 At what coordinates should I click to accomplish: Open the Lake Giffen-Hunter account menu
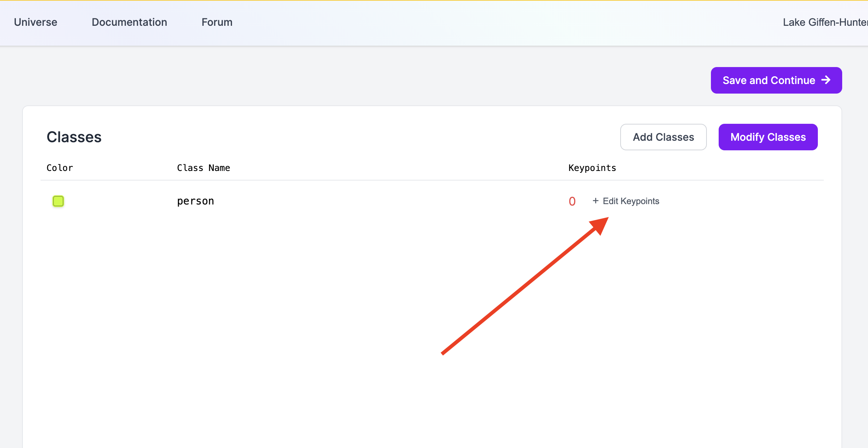coord(824,22)
